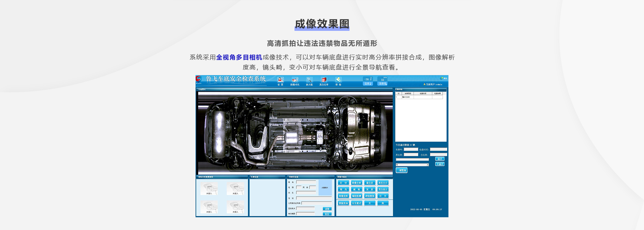Click the 升 raise button
The width and height of the screenshot is (644, 230).
pyautogui.click(x=370, y=203)
